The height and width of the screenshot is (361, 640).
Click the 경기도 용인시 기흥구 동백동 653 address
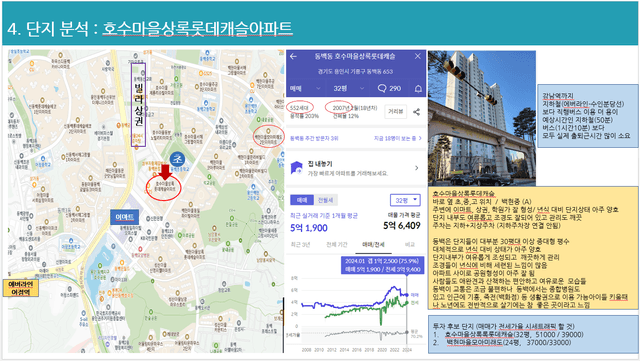[355, 71]
